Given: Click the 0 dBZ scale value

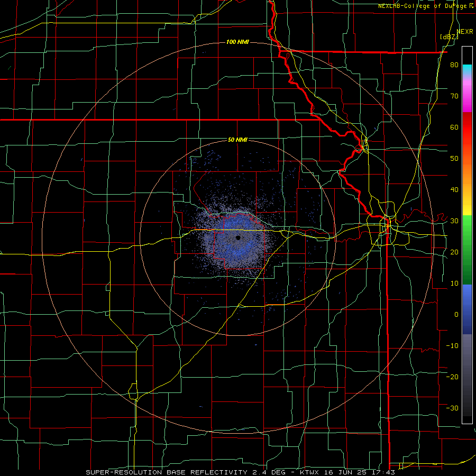Looking at the screenshot, I should coord(456,315).
